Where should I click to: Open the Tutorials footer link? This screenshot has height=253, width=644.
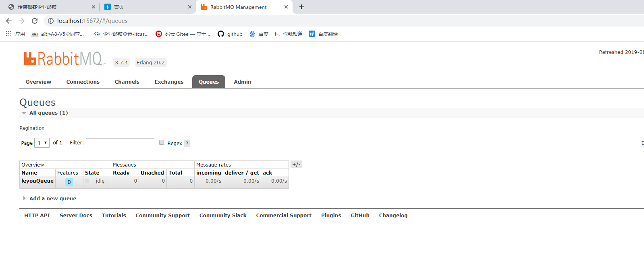click(x=114, y=215)
